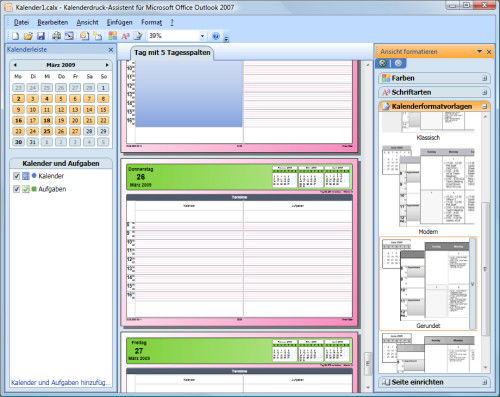Click the Schriftarten font icon

[386, 92]
